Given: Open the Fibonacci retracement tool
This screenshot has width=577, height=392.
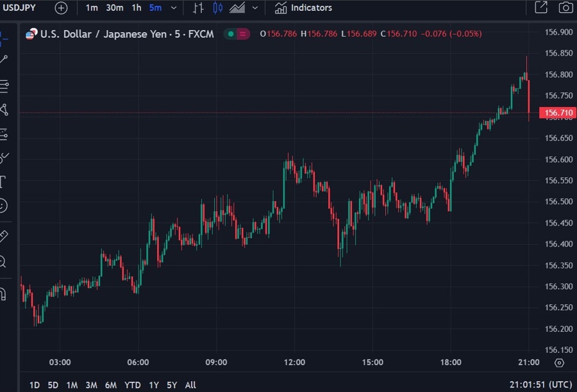Looking at the screenshot, I should click(x=4, y=85).
